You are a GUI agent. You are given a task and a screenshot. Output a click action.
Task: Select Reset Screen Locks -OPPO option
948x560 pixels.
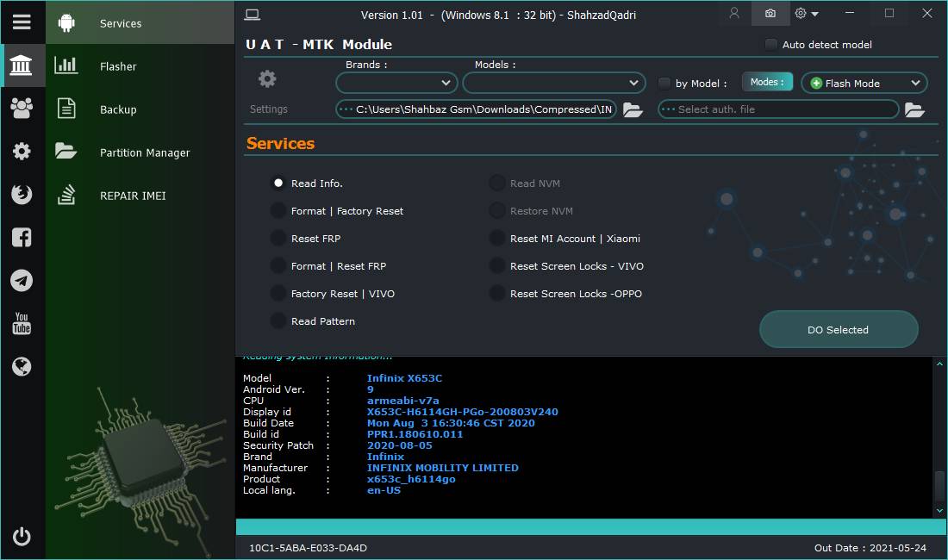tap(497, 294)
